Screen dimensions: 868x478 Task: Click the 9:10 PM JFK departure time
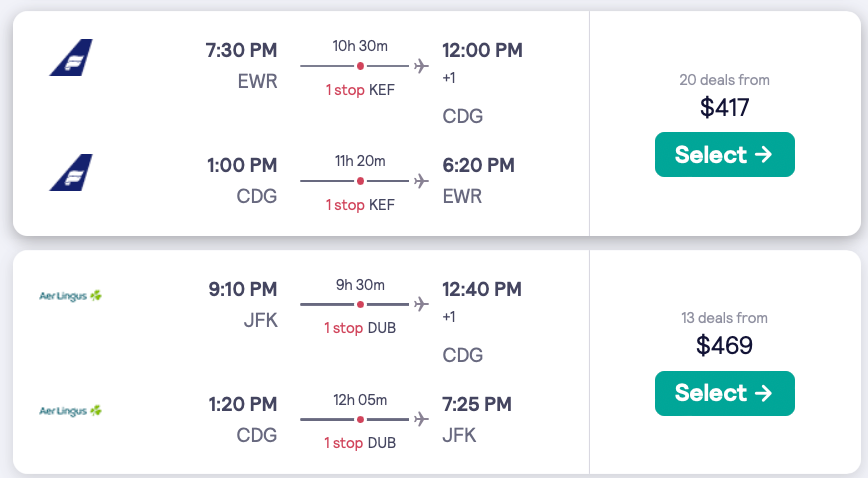click(241, 289)
